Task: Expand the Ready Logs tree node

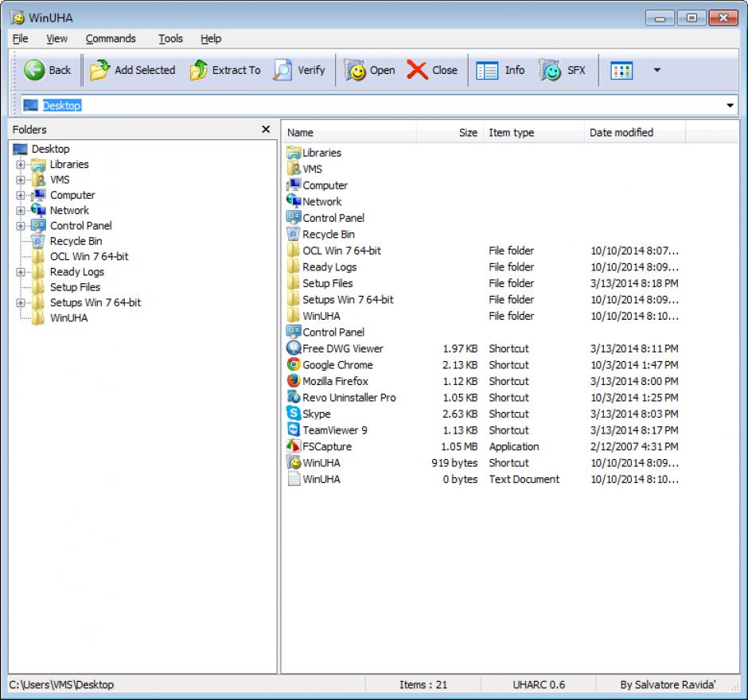Action: pos(21,272)
